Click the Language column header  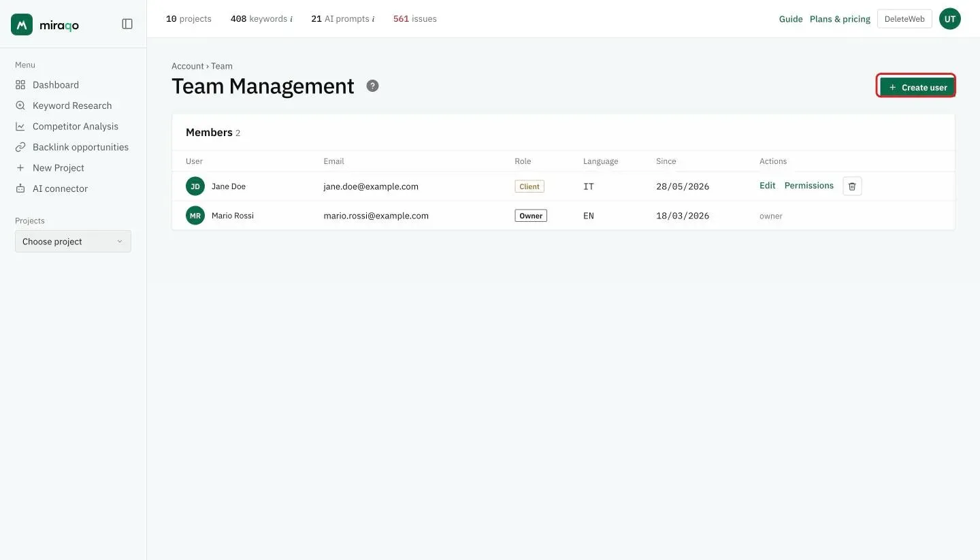point(600,161)
